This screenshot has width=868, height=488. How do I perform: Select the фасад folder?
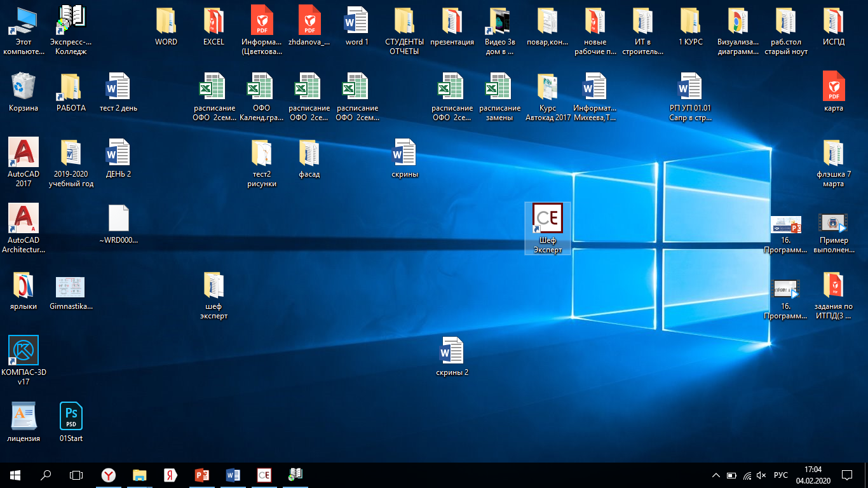tap(309, 159)
